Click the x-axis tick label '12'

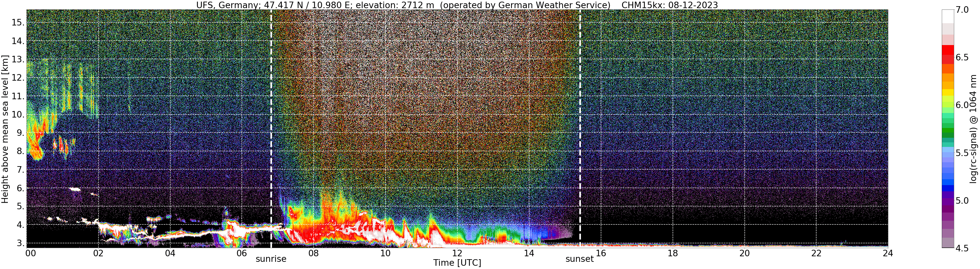tap(457, 253)
